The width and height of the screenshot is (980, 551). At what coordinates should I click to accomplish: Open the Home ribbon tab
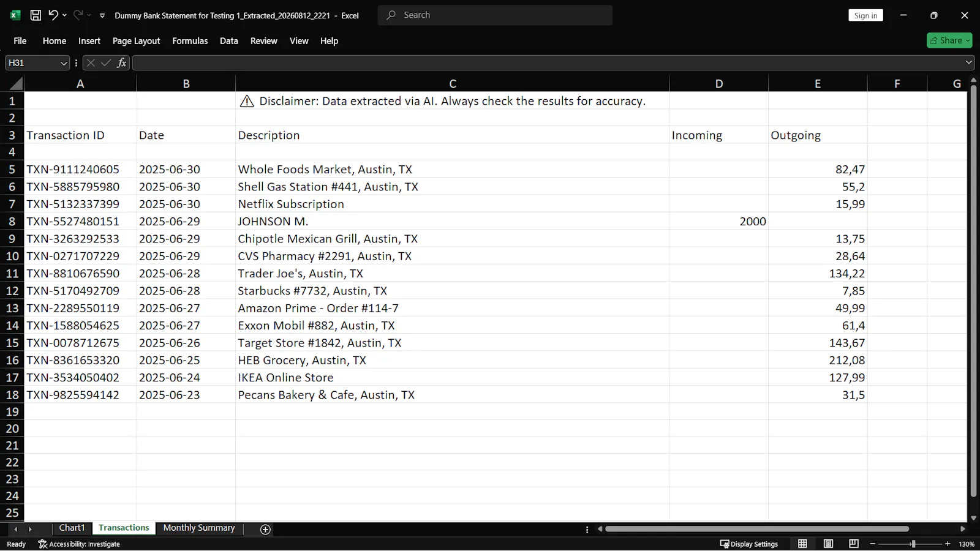click(55, 41)
